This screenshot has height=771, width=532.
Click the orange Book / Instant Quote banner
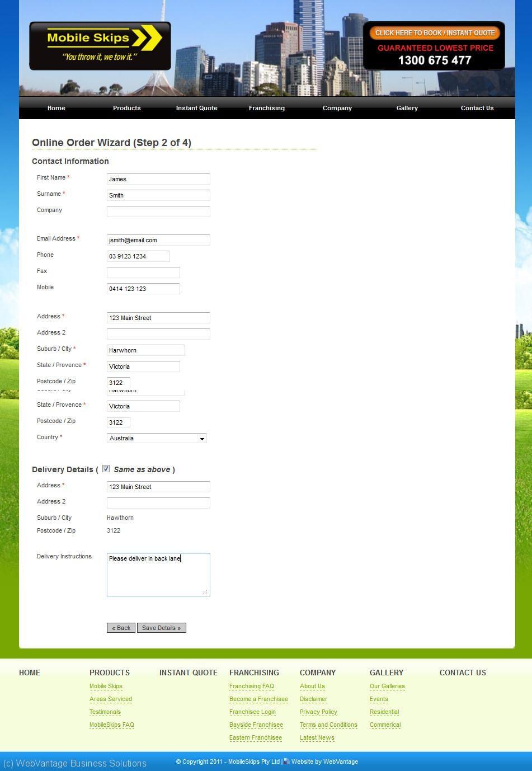click(434, 33)
